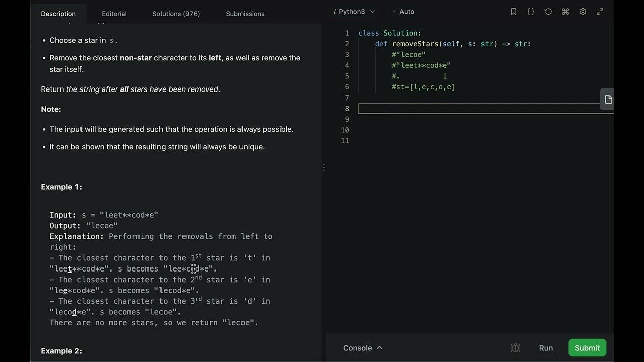Toggle the Auto save indicator
644x362 pixels.
404,12
